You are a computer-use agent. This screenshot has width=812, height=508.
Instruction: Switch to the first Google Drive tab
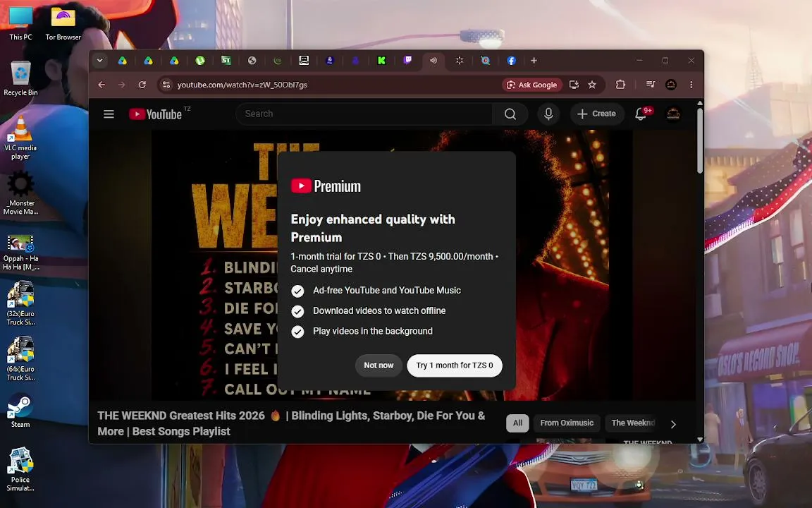tap(122, 61)
